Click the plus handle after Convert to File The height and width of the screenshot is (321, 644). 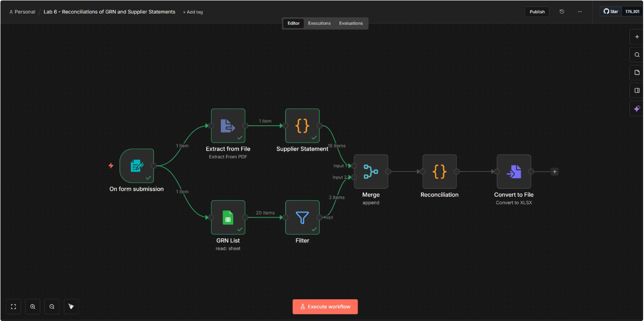tap(554, 171)
